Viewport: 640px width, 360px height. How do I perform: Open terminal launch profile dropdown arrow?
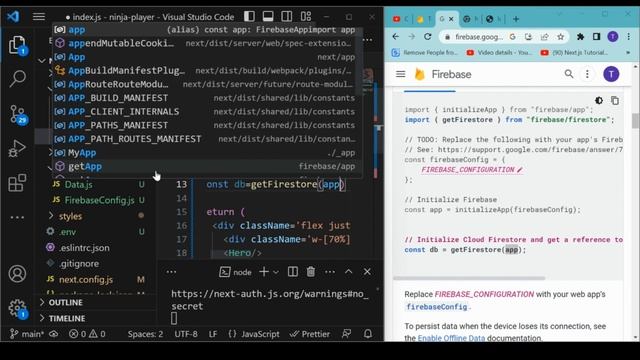pyautogui.click(x=276, y=272)
